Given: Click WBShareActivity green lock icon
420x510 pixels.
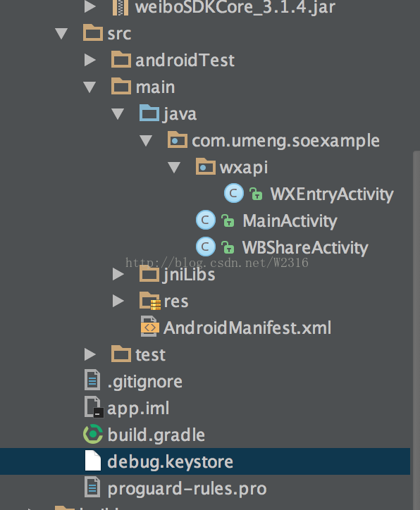Looking at the screenshot, I should [x=228, y=247].
